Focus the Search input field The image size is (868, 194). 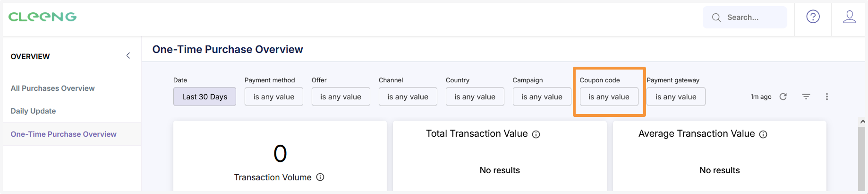(x=745, y=18)
